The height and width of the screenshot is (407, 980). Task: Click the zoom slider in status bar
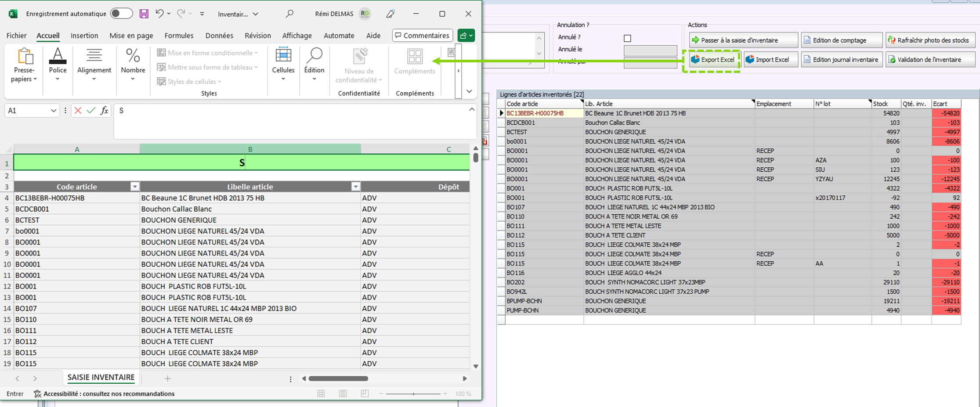[413, 394]
